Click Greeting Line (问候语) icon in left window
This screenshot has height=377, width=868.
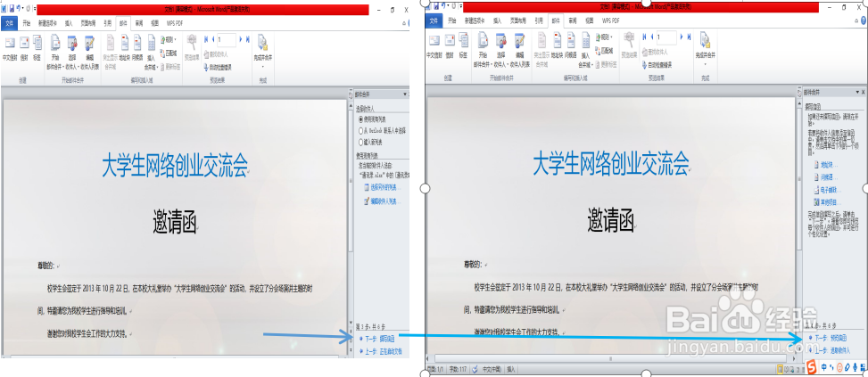click(x=138, y=47)
